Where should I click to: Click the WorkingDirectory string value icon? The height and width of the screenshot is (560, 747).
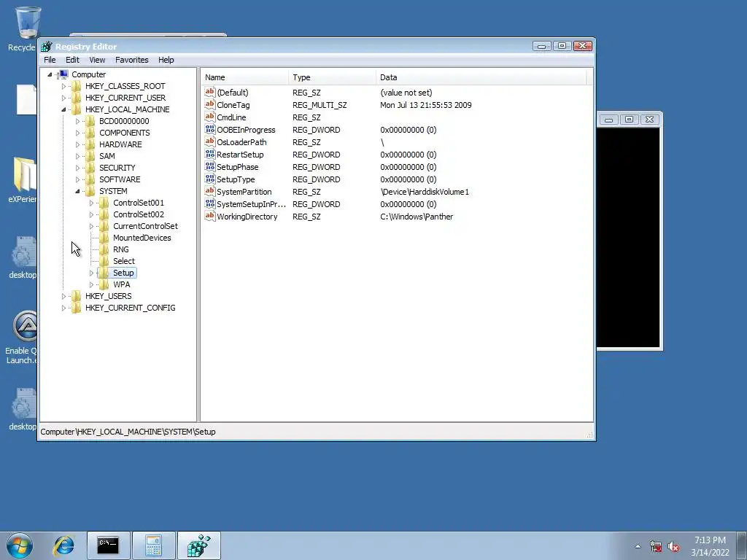tap(209, 216)
